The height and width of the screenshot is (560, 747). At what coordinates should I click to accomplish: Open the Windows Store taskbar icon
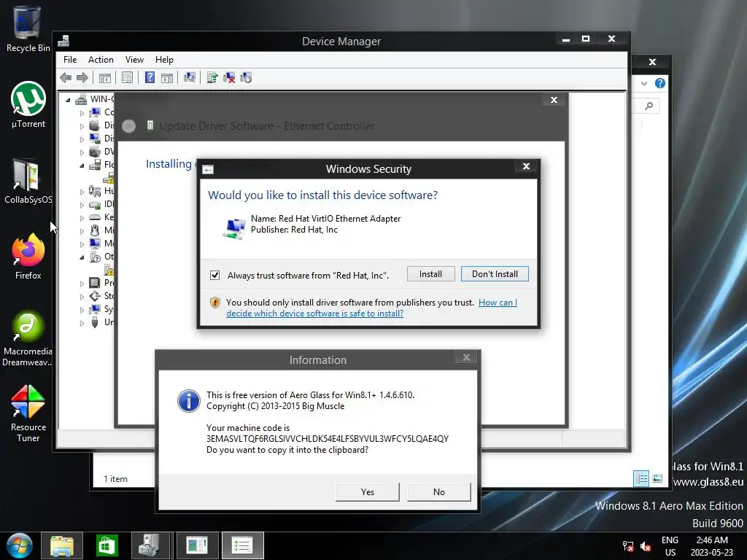pyautogui.click(x=107, y=545)
